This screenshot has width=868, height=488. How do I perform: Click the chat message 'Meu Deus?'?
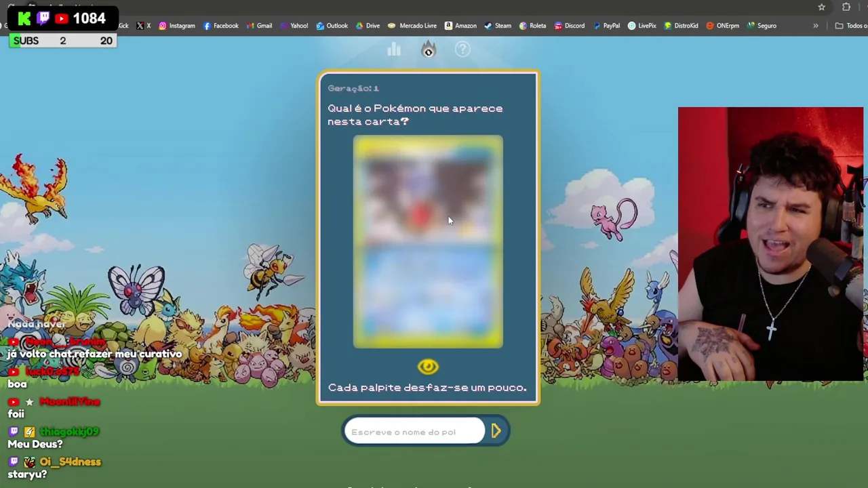click(x=35, y=444)
